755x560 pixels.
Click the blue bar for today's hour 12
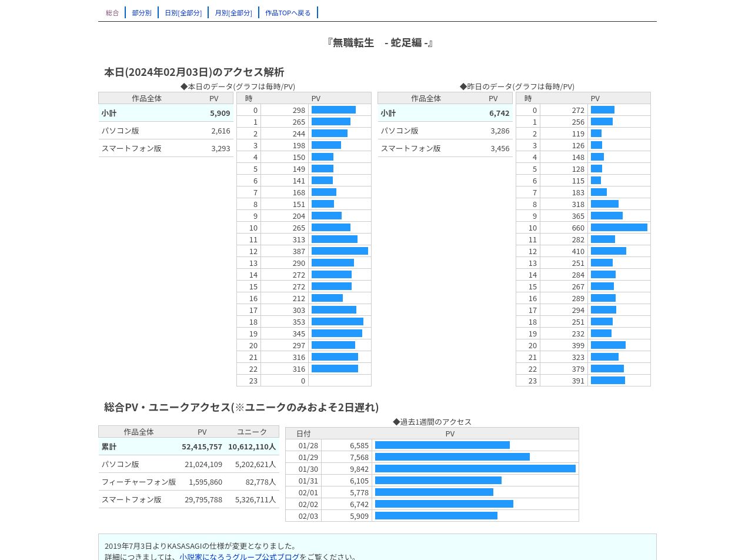click(x=340, y=251)
